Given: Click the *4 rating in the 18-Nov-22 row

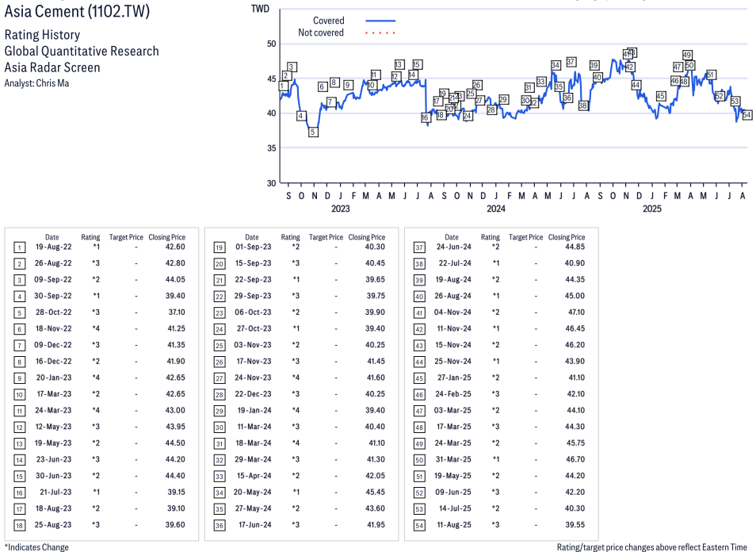Looking at the screenshot, I should pos(96,328).
